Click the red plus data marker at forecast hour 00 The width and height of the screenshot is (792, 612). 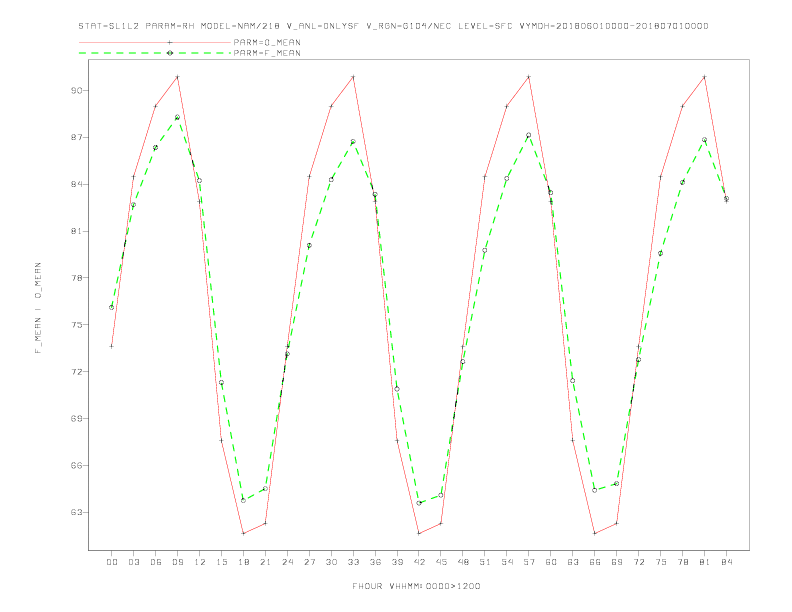(x=112, y=346)
